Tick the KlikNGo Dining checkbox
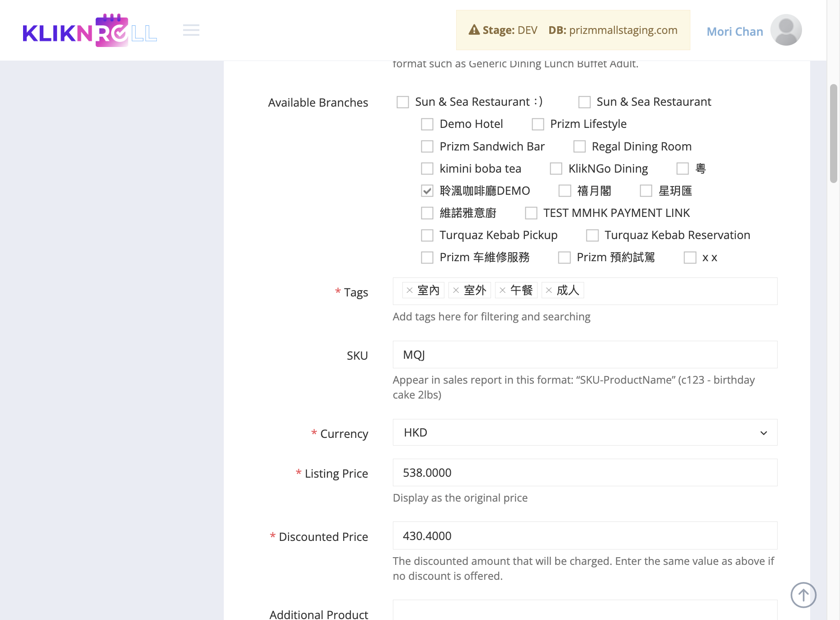This screenshot has height=620, width=840. 556,169
